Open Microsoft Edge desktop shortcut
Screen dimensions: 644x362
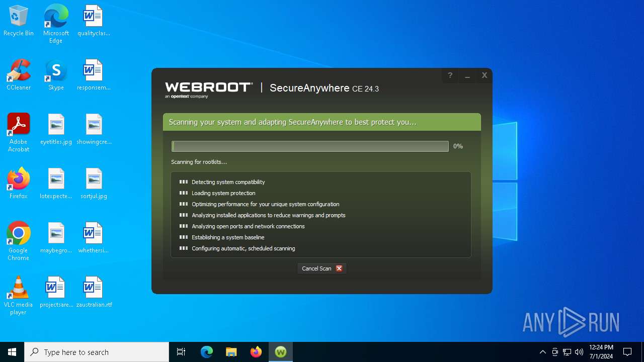tap(56, 24)
